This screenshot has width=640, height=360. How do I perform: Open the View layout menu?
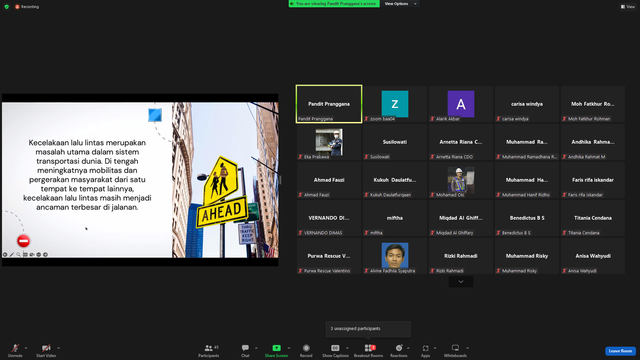pos(628,7)
